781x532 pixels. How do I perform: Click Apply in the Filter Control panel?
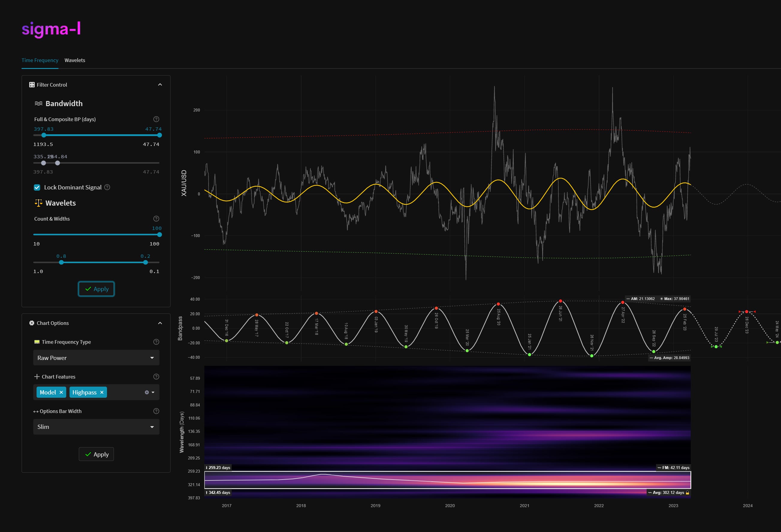coord(97,289)
